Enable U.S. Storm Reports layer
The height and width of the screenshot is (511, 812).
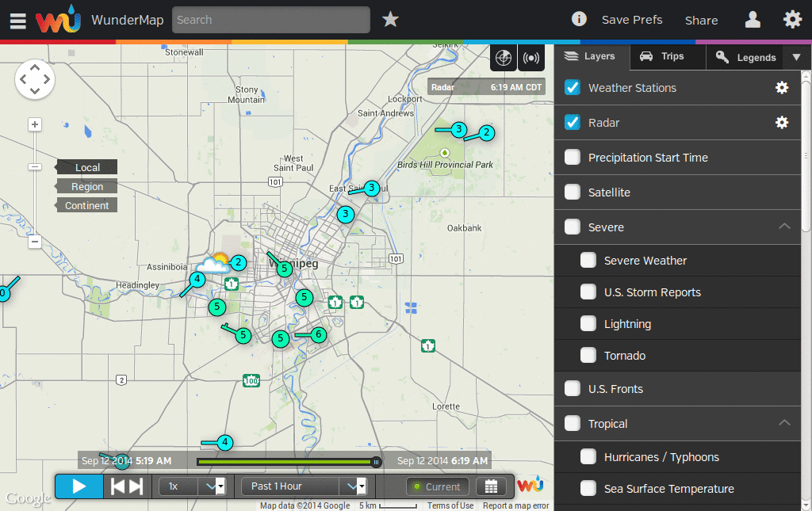588,292
